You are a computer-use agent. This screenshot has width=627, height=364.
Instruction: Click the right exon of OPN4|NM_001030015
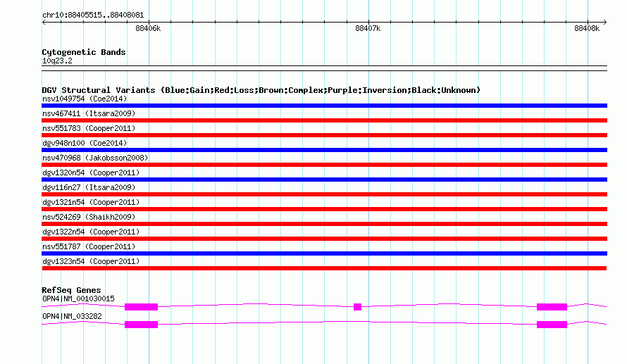[x=552, y=307]
